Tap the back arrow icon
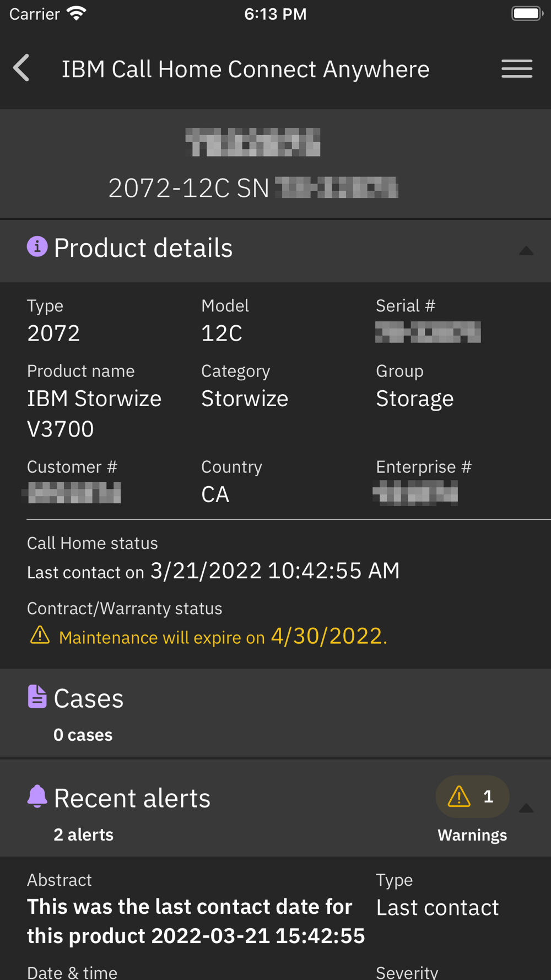Image resolution: width=551 pixels, height=980 pixels. (x=21, y=68)
